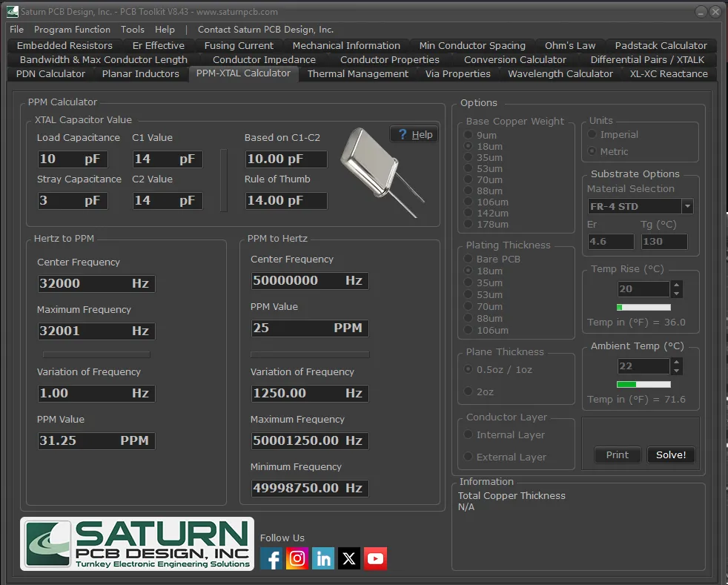This screenshot has width=728, height=585.
Task: Click the Stray Capacitance input field
Action: coord(73,201)
